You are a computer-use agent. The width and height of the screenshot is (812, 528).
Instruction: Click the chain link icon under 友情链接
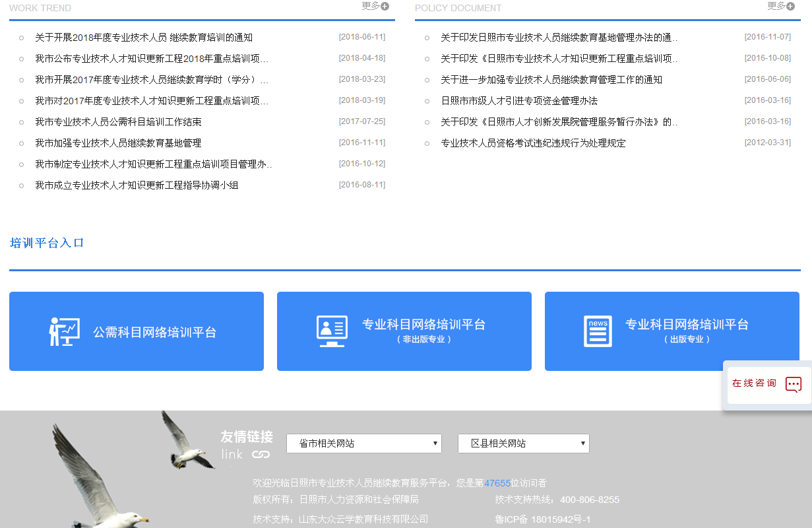[x=261, y=455]
